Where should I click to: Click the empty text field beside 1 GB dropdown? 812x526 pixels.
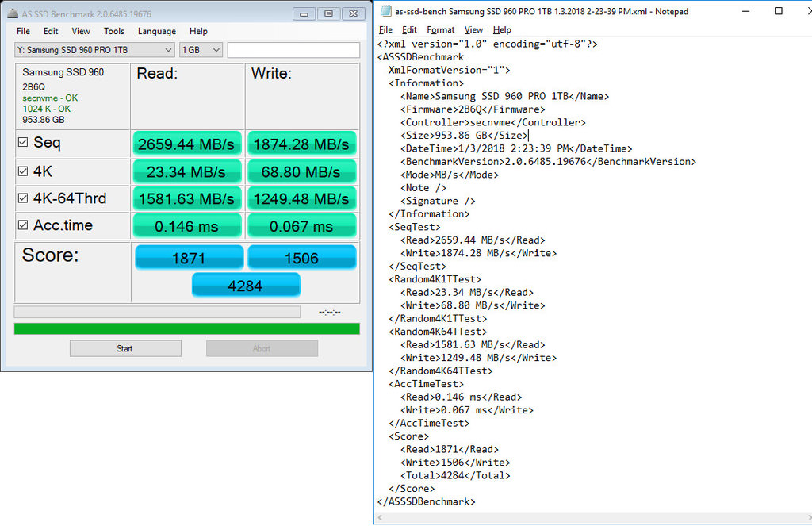293,50
